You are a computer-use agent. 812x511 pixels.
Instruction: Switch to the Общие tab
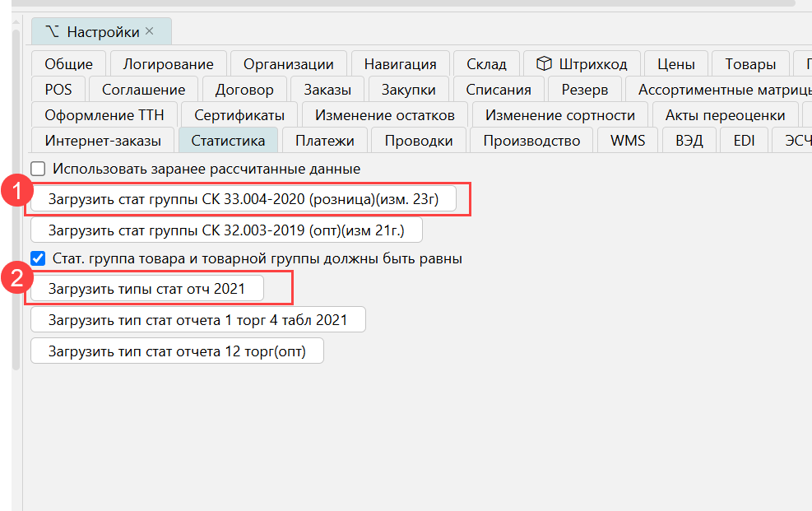coord(68,64)
